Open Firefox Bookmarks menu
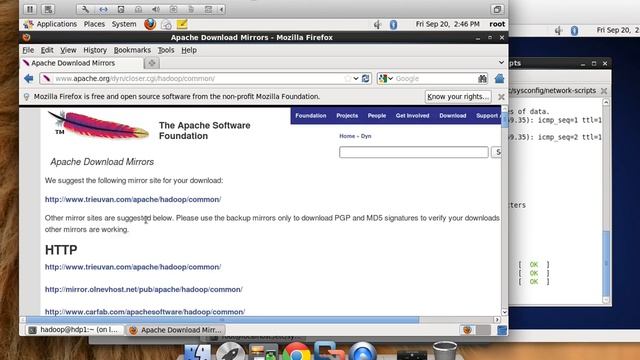The height and width of the screenshot is (360, 640). pos(132,50)
